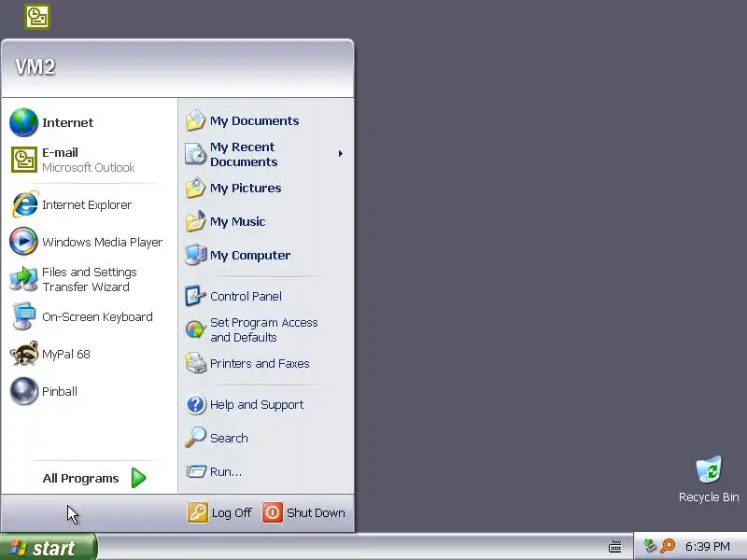This screenshot has width=747, height=560.
Task: Start Files and Settings Transfer Wizard
Action: (89, 279)
